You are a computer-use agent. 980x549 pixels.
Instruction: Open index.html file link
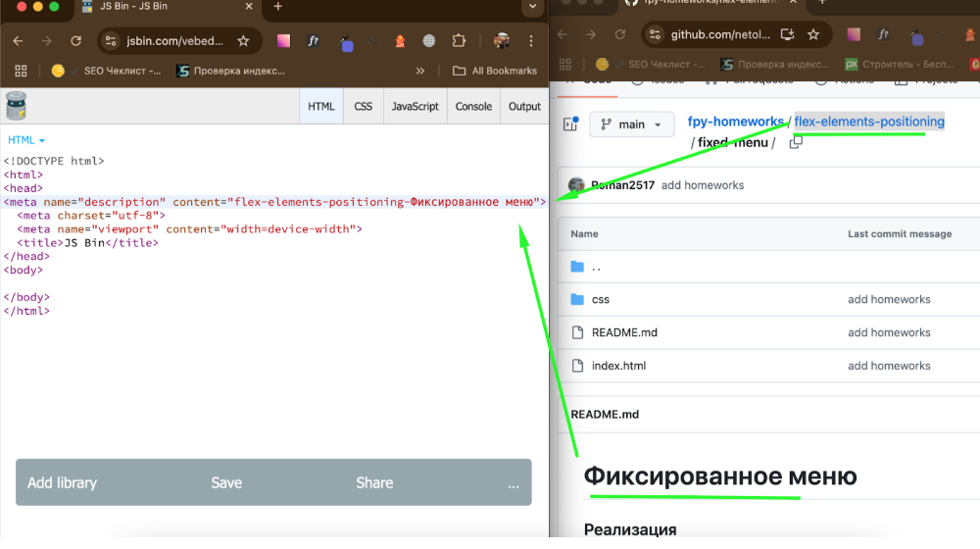618,366
